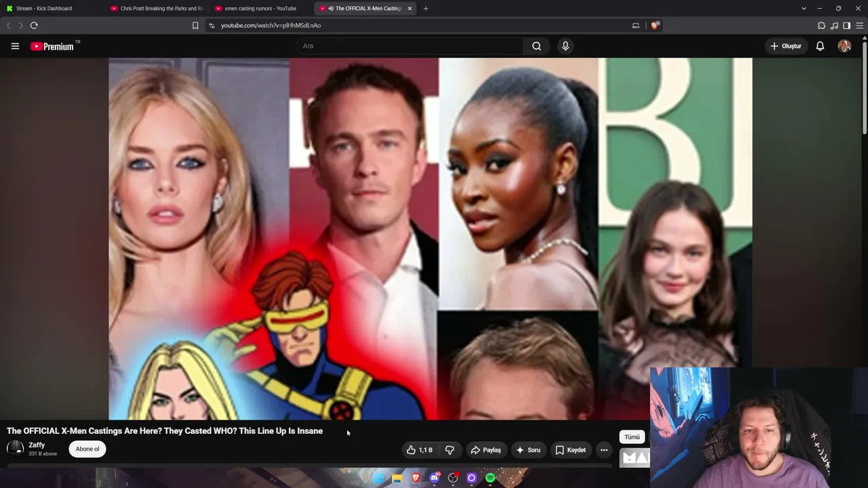This screenshot has height=488, width=868.
Task: Click the address bar URL
Action: tap(271, 25)
